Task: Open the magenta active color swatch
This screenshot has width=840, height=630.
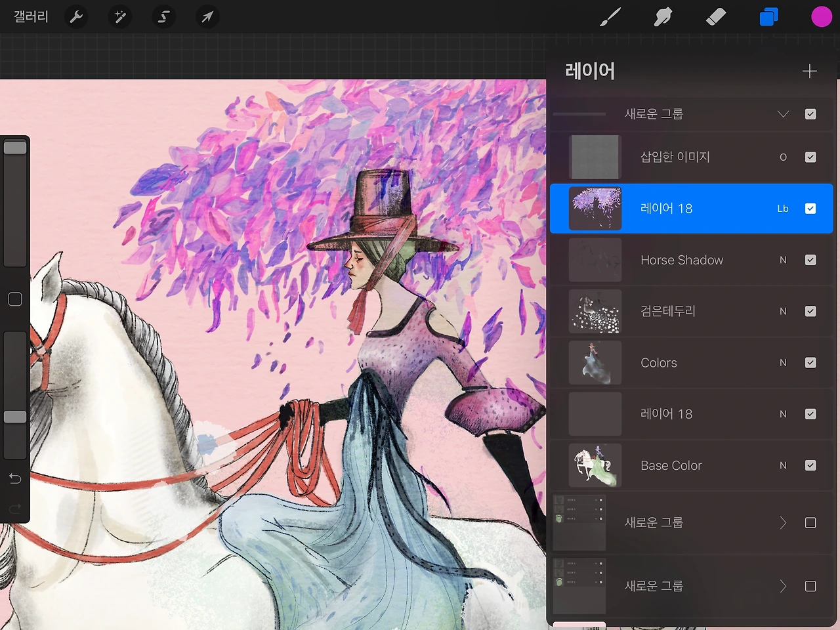Action: click(x=822, y=17)
